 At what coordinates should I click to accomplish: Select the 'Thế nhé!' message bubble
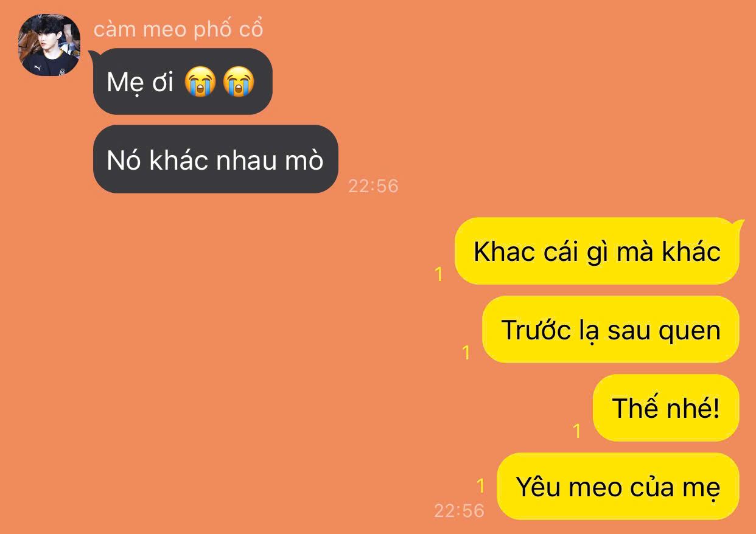click(x=666, y=408)
